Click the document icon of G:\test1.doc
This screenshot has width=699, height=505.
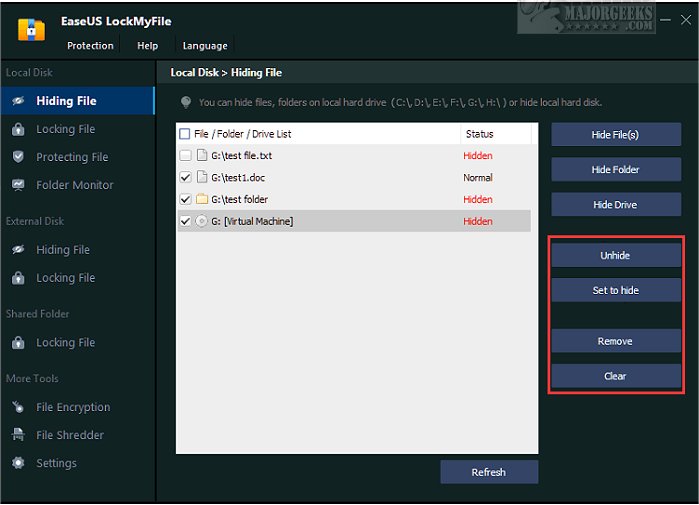(202, 177)
